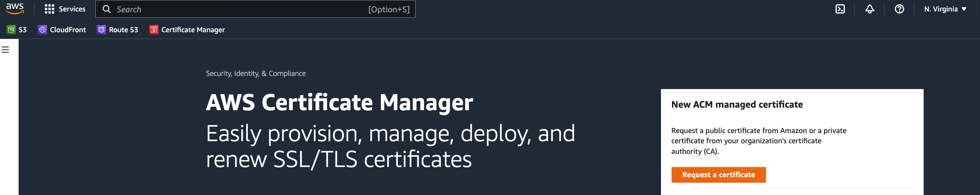This screenshot has height=195, width=980.
Task: Click the Request a certificate button
Action: coord(718,175)
